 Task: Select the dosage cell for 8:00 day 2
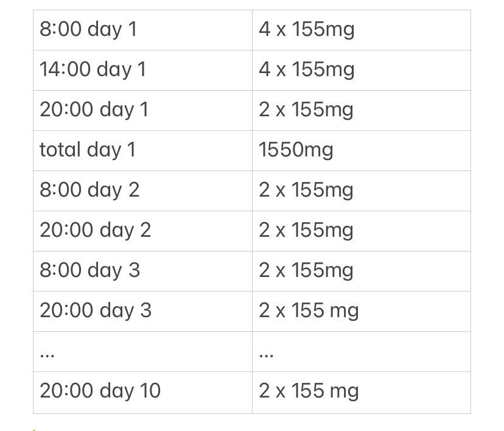point(306,190)
